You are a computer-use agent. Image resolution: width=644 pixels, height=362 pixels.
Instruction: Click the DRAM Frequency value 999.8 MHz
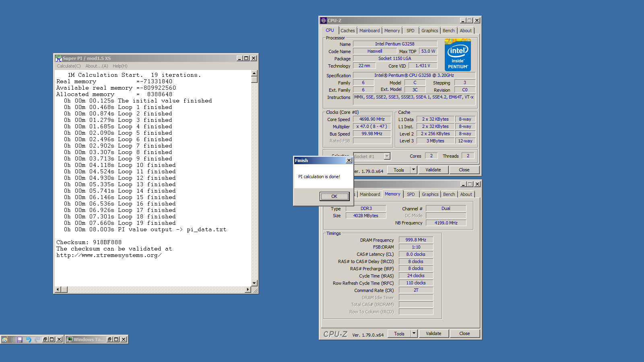416,240
